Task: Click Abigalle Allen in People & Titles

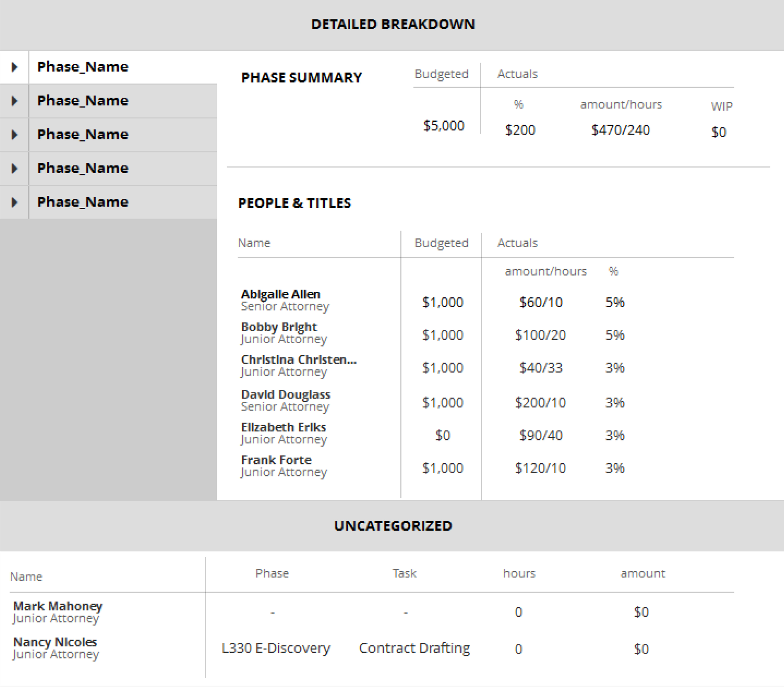Action: point(280,294)
